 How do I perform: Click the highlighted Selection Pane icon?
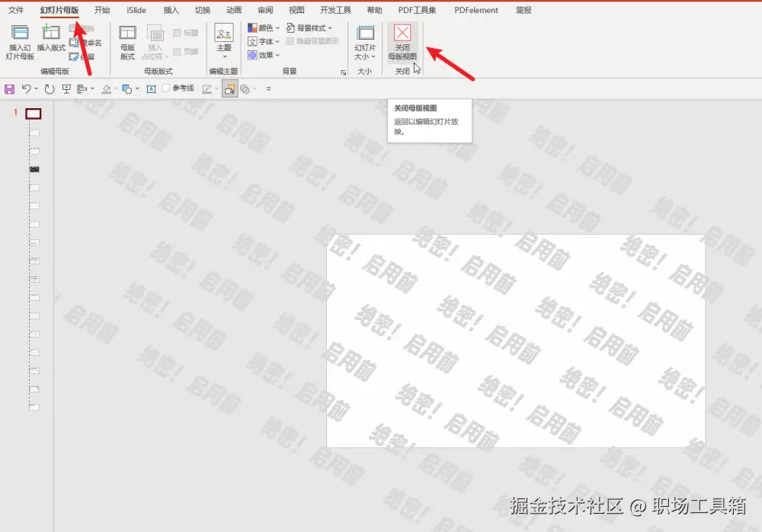coord(230,89)
